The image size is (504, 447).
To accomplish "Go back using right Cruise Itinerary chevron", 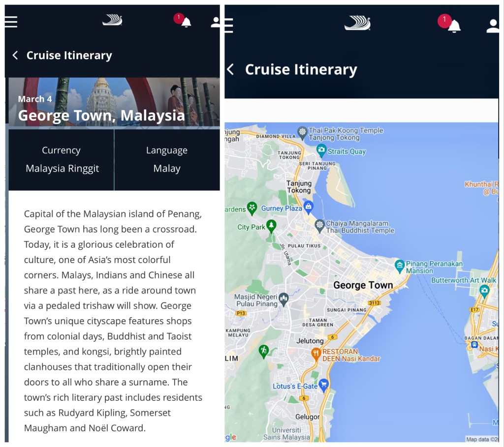I will click(230, 69).
